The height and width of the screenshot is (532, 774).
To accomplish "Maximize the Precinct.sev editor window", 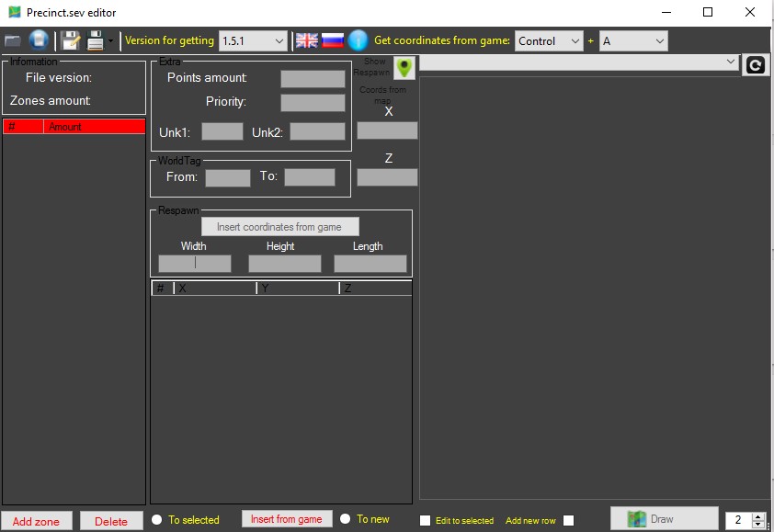I will pos(708,12).
